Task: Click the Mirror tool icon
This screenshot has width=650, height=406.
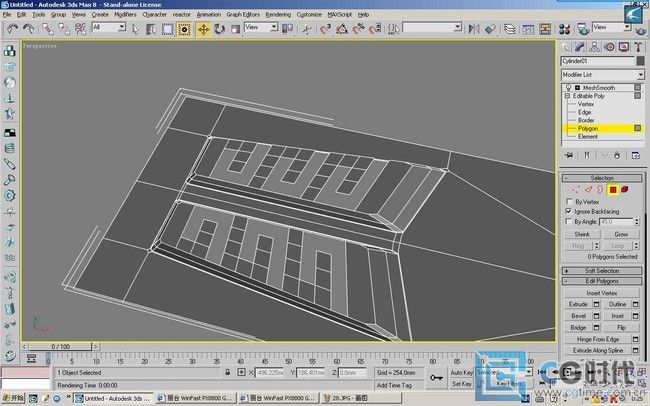Action: [474, 29]
